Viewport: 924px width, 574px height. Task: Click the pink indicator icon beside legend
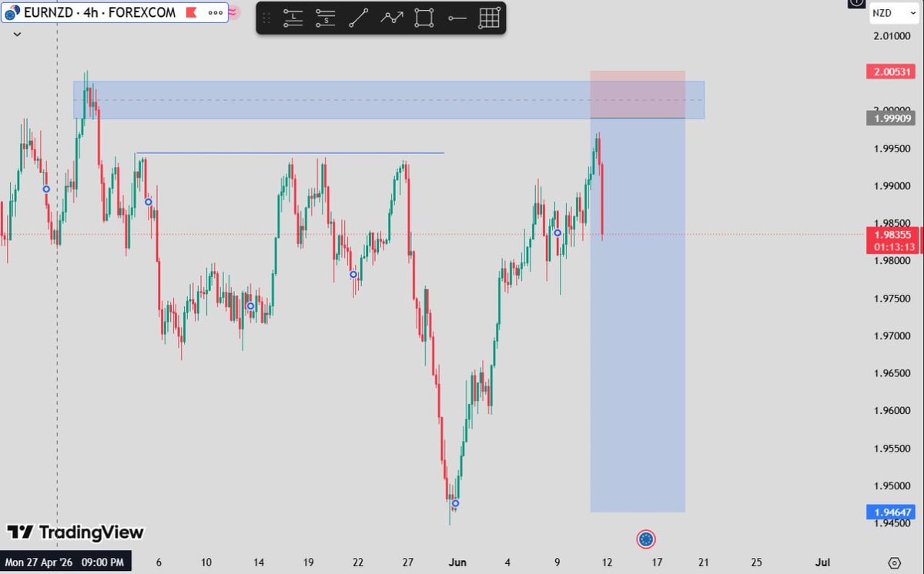(234, 12)
